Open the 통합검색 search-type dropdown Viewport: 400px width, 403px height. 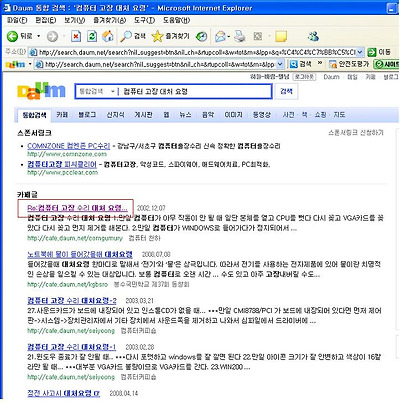97,91
